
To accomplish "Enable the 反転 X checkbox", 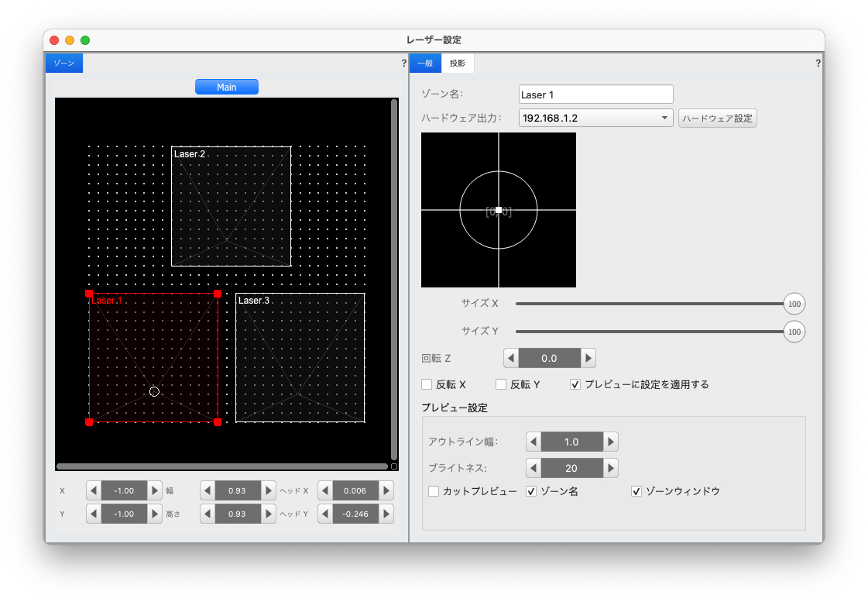I will [426, 384].
